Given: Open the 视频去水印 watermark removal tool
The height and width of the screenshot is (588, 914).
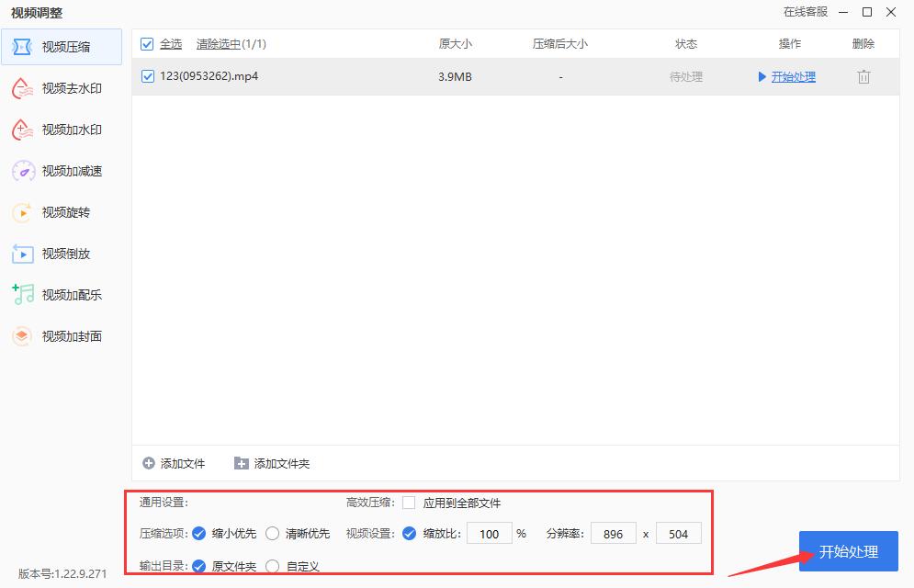Looking at the screenshot, I should 61,88.
